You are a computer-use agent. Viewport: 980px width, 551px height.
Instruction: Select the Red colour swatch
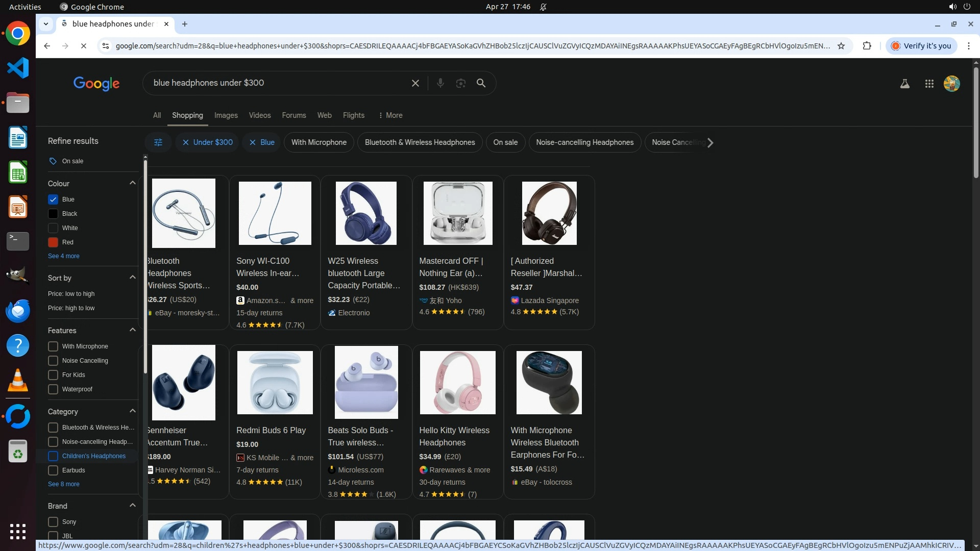[53, 242]
